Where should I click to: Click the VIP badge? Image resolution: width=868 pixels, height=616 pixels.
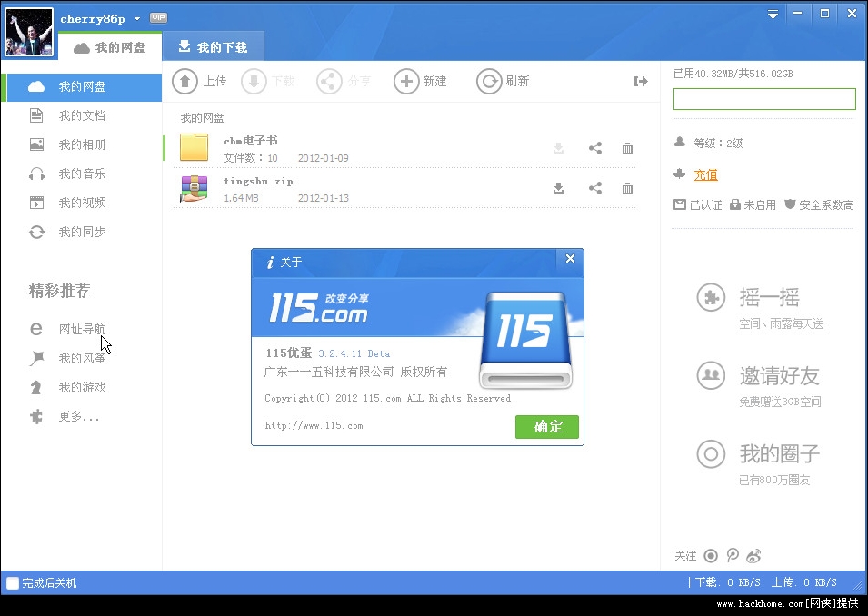coord(158,17)
